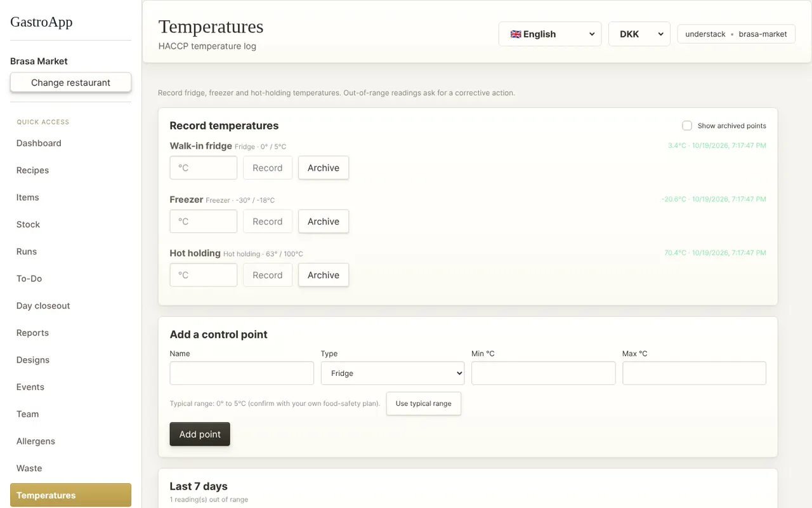Open the DKK currency dropdown
The height and width of the screenshot is (508, 812).
[639, 34]
